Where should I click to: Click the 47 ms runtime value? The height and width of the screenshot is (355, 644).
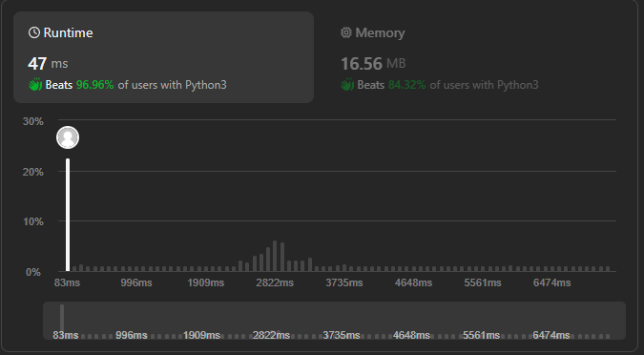[48, 63]
